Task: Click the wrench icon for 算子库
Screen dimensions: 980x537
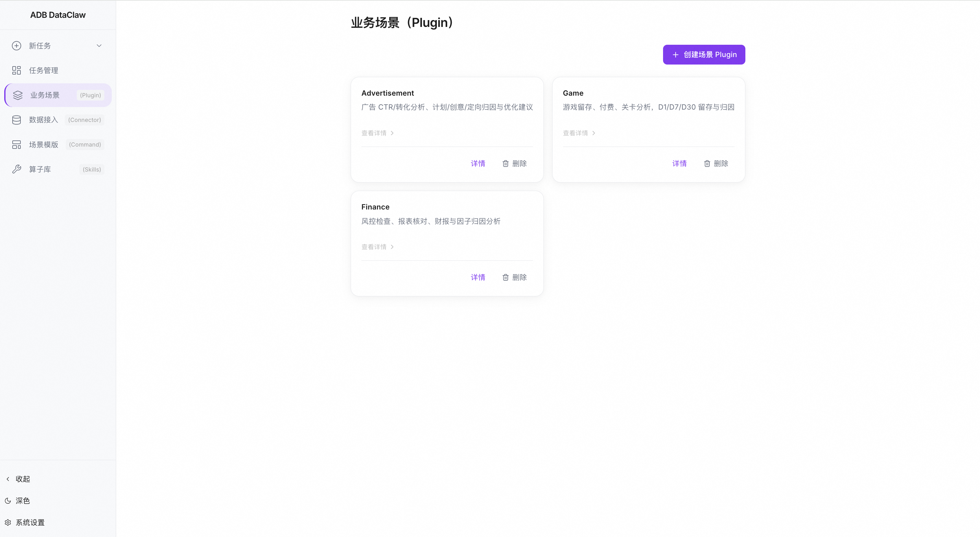Action: click(x=16, y=169)
